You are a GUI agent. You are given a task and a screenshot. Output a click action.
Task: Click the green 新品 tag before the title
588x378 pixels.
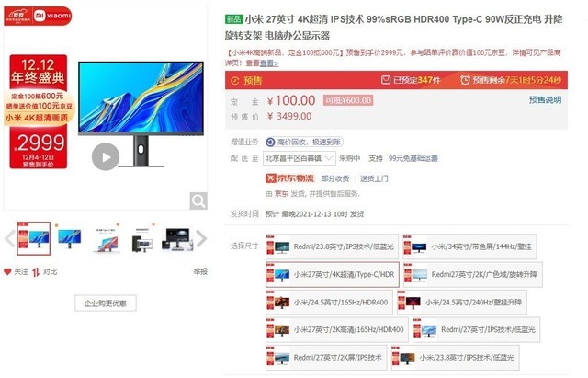point(233,18)
